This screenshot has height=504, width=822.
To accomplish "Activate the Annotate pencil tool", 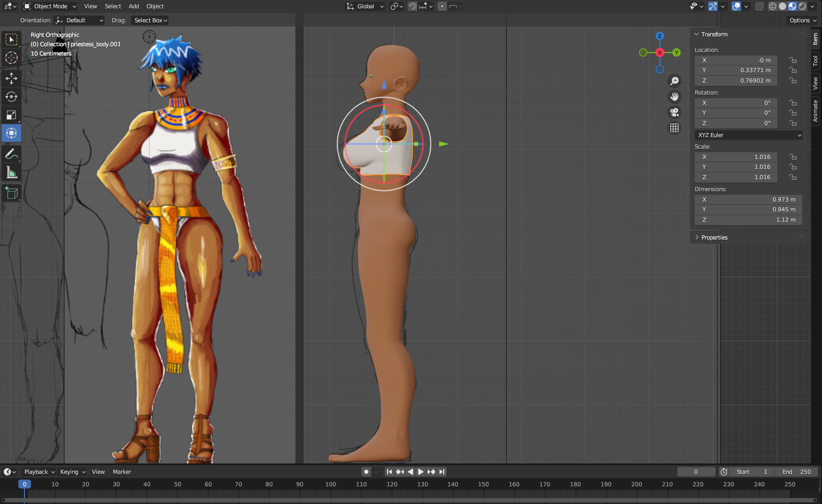I will pos(11,154).
